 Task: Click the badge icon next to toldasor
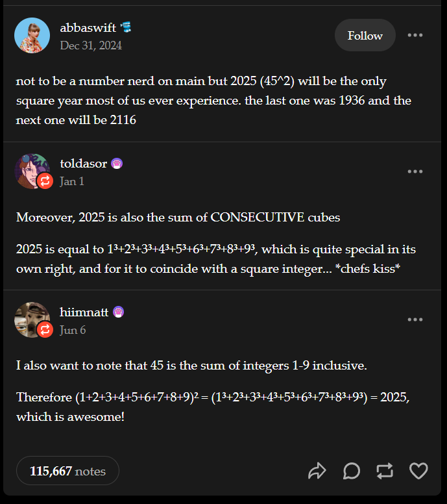click(x=117, y=163)
